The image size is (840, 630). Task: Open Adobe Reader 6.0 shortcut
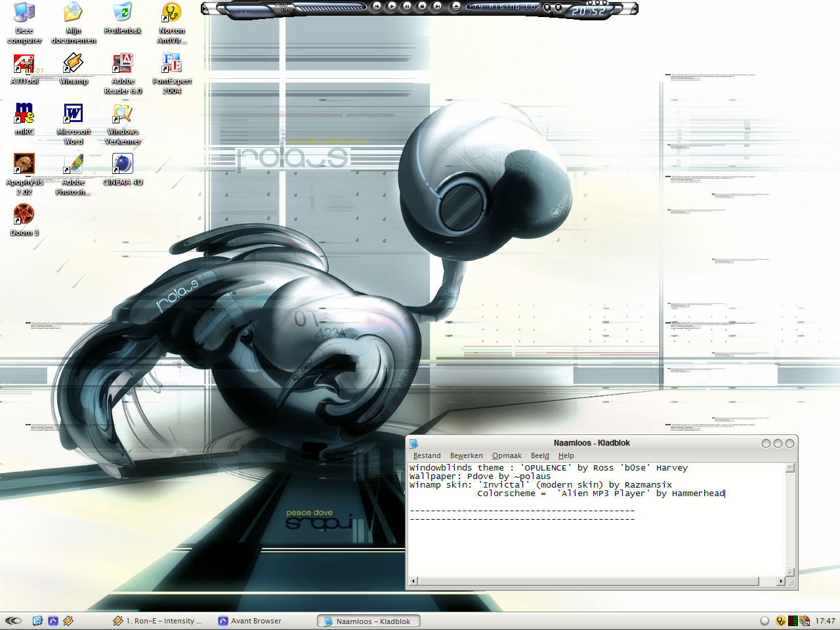[x=123, y=73]
